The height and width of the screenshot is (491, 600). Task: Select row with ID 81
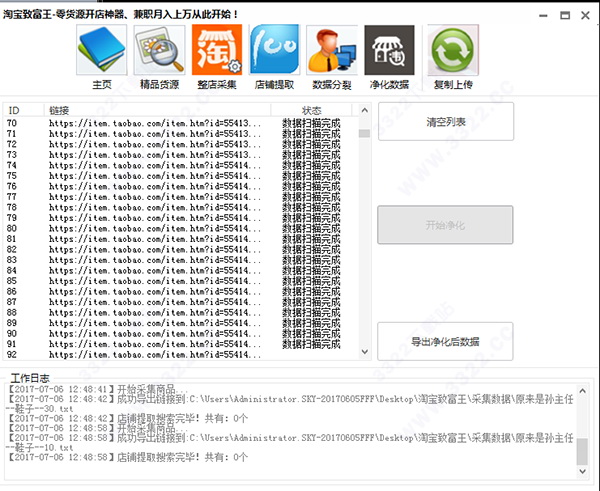[181, 239]
